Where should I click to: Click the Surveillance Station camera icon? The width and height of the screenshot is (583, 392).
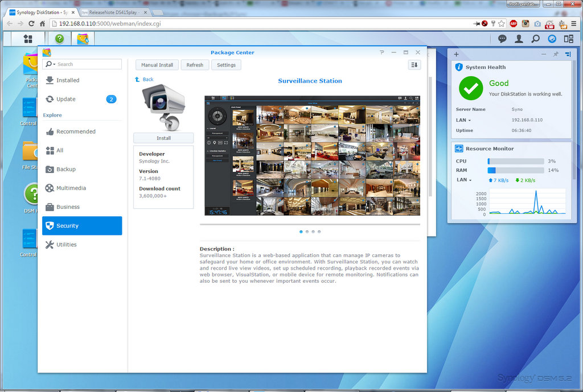(x=163, y=107)
